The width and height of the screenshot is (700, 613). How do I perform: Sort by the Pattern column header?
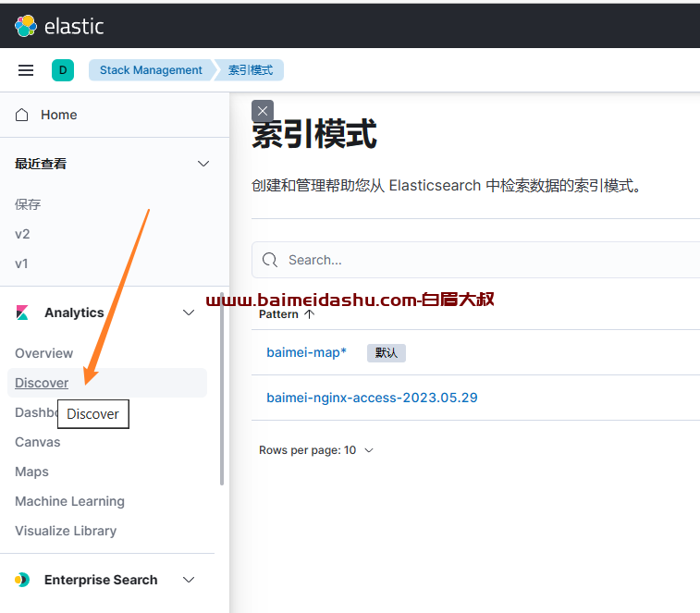pos(287,313)
